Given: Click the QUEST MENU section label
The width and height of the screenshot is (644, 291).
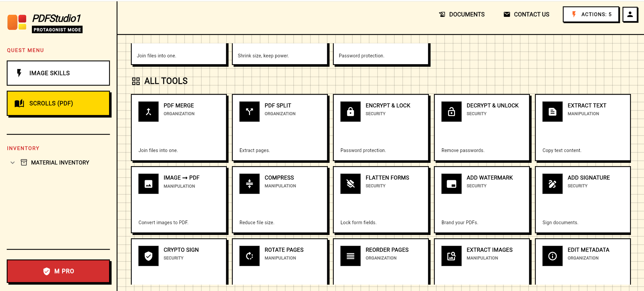Looking at the screenshot, I should (x=26, y=50).
